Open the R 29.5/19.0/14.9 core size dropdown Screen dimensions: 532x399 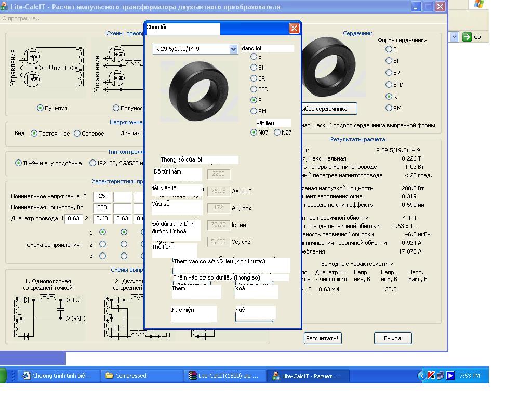[x=233, y=49]
